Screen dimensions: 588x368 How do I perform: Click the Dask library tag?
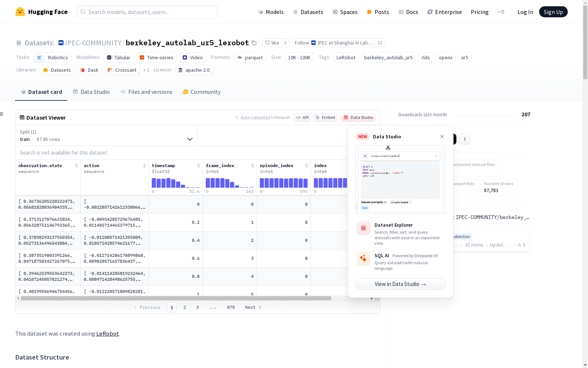tap(89, 70)
